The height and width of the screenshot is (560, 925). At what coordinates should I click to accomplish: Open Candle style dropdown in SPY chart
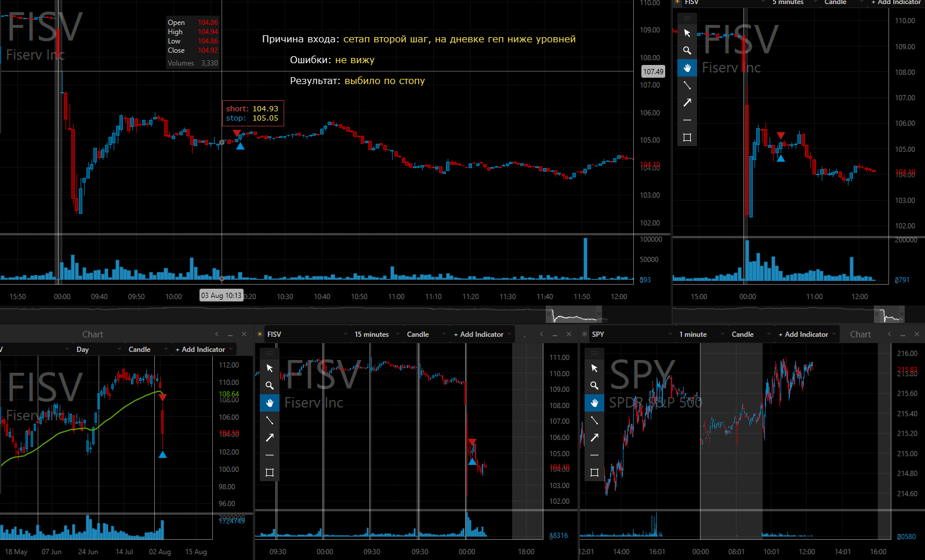750,334
